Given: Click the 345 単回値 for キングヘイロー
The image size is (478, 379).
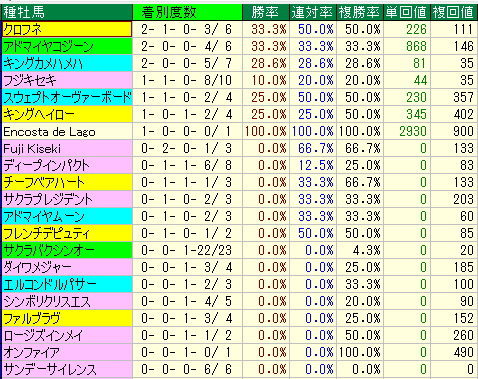Looking at the screenshot, I should point(416,114).
